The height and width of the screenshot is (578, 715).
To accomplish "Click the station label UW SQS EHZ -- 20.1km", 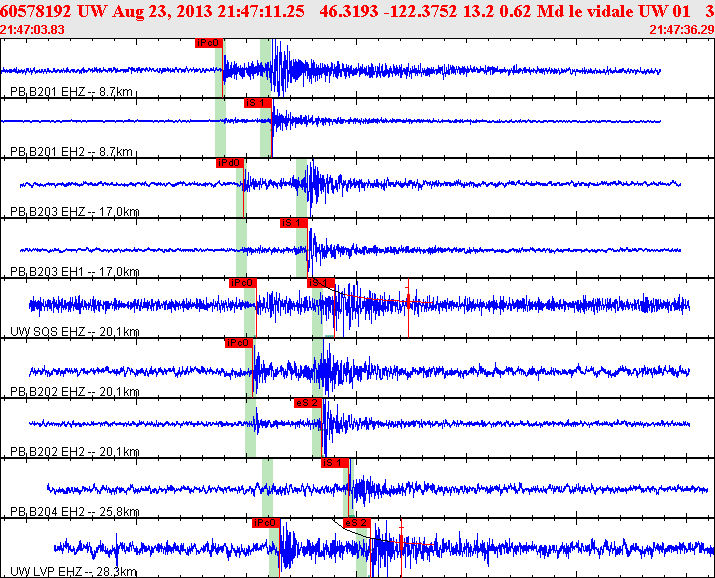I will [74, 331].
